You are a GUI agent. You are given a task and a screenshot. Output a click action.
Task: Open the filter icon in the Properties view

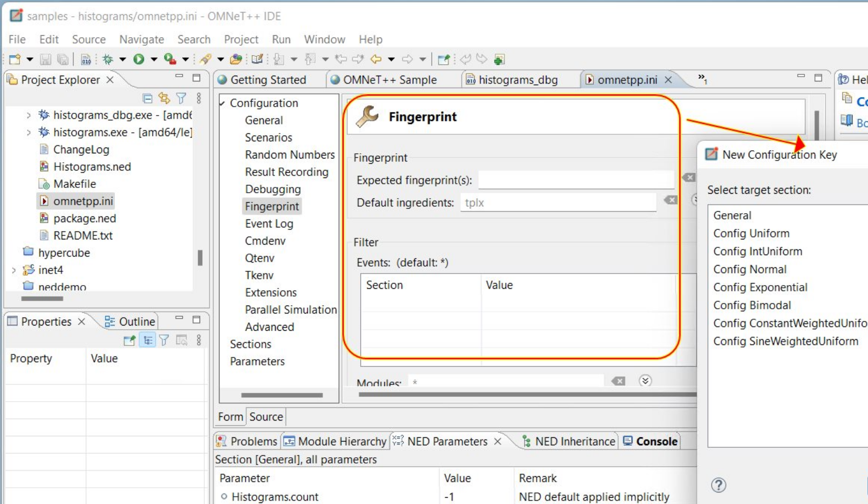tap(165, 340)
